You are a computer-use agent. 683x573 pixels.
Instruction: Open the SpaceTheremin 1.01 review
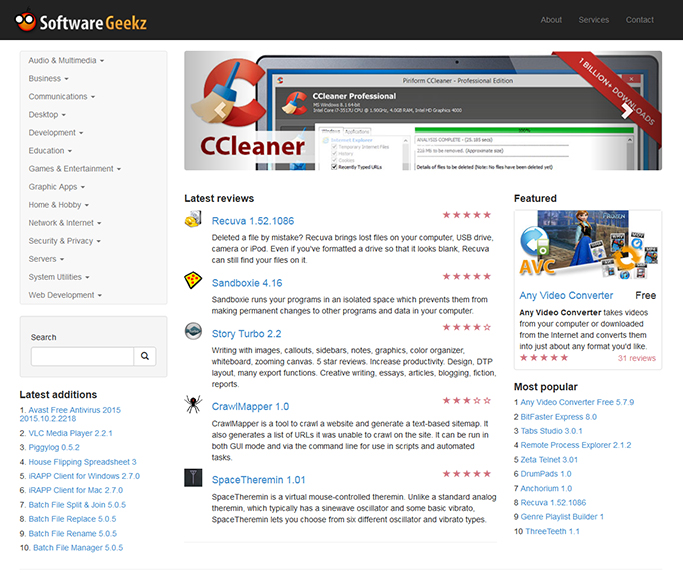(258, 480)
